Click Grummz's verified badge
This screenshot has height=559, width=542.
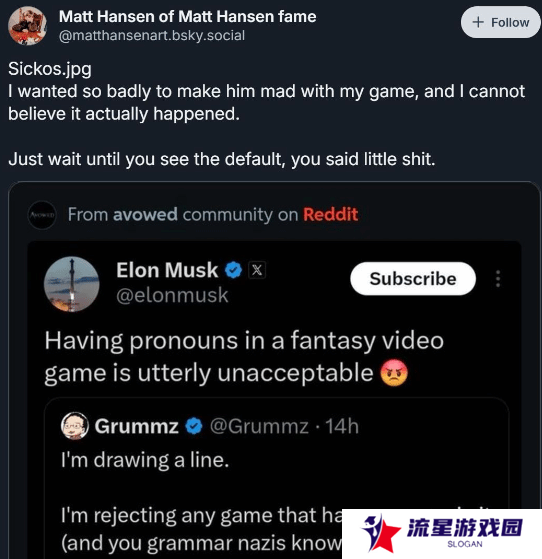point(194,426)
